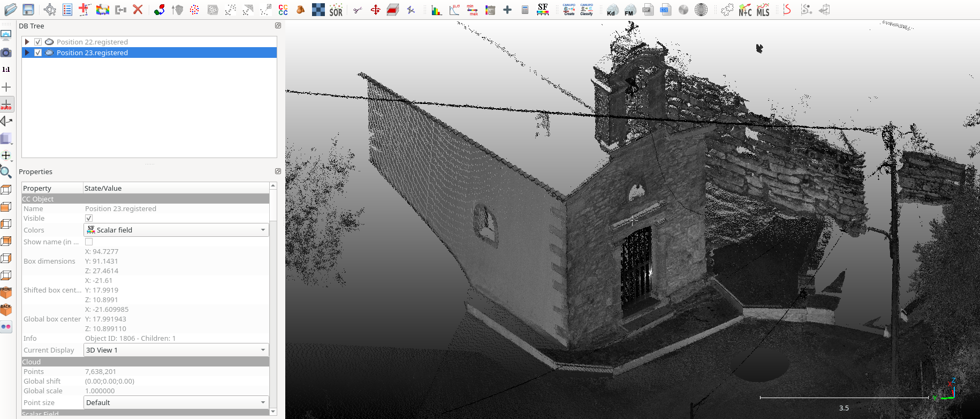Compute the Kd-tree with the Kd icon
The height and width of the screenshot is (419, 980).
coord(612,10)
